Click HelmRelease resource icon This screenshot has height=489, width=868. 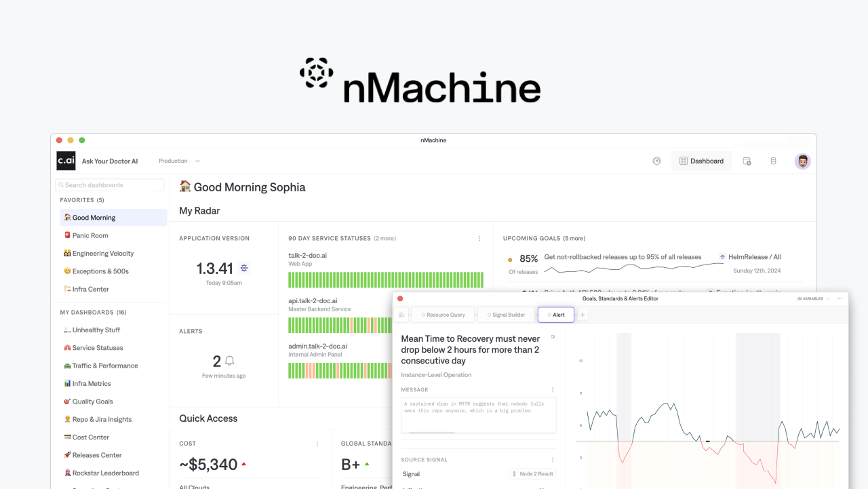tap(722, 257)
